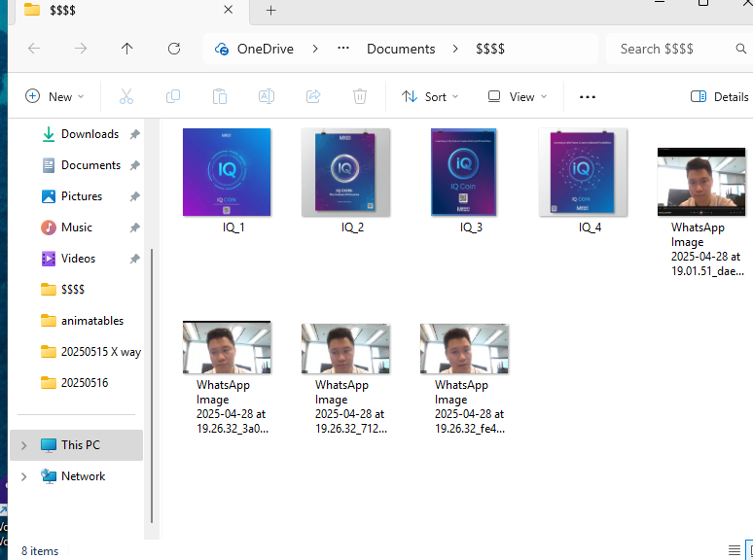Open the See more ellipsis menu
The height and width of the screenshot is (560, 753).
click(587, 96)
